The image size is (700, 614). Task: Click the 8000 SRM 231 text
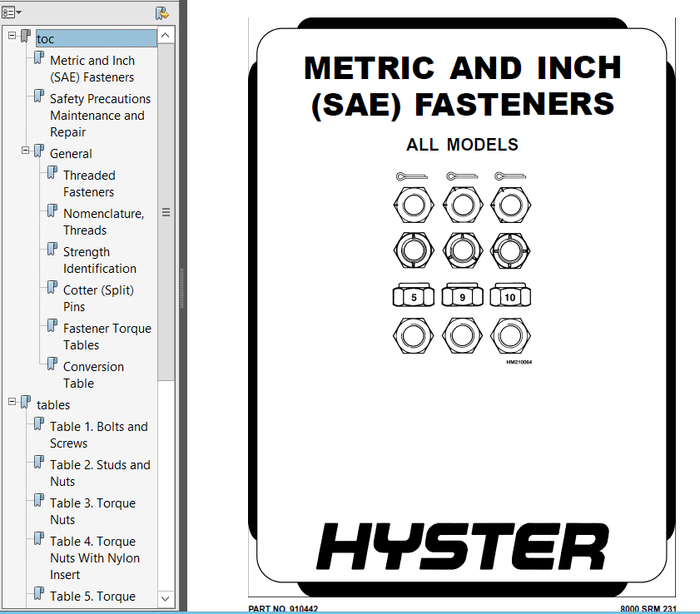[x=648, y=609]
